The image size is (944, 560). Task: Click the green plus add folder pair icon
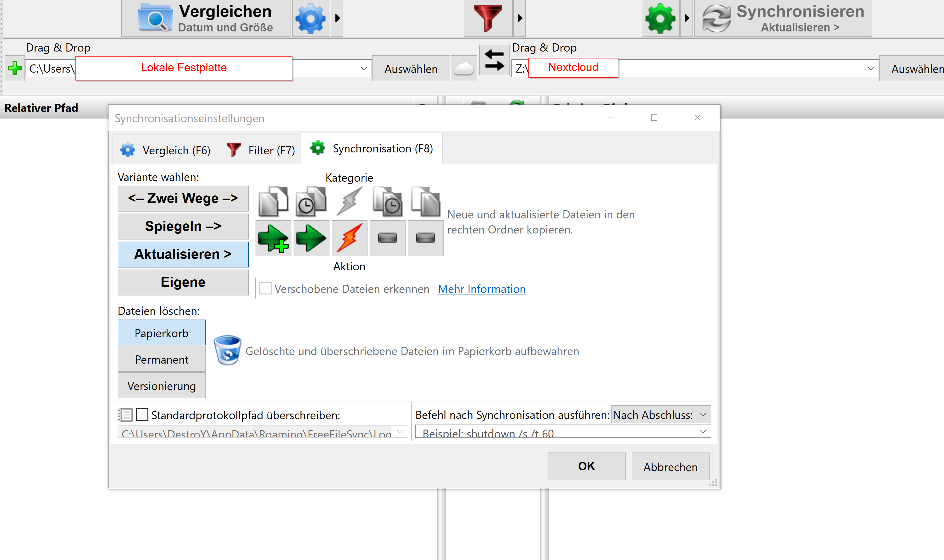(15, 68)
